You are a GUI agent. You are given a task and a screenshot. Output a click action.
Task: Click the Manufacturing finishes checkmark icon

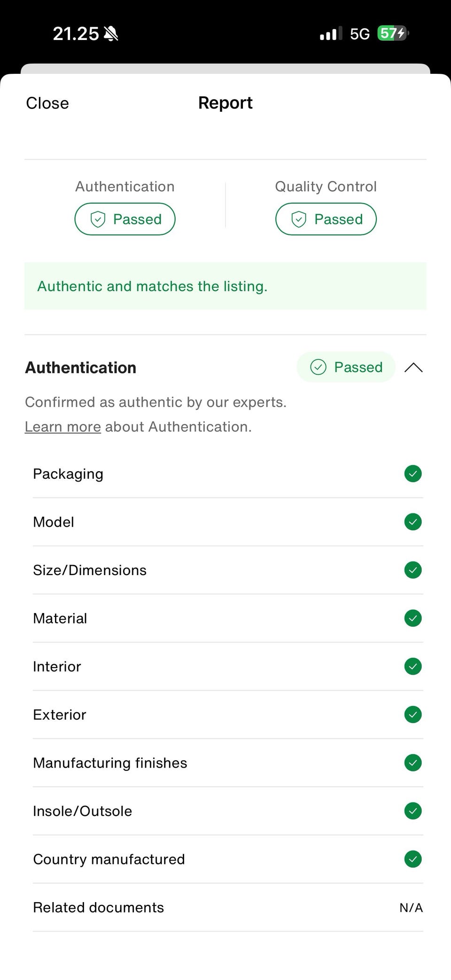[x=412, y=762]
